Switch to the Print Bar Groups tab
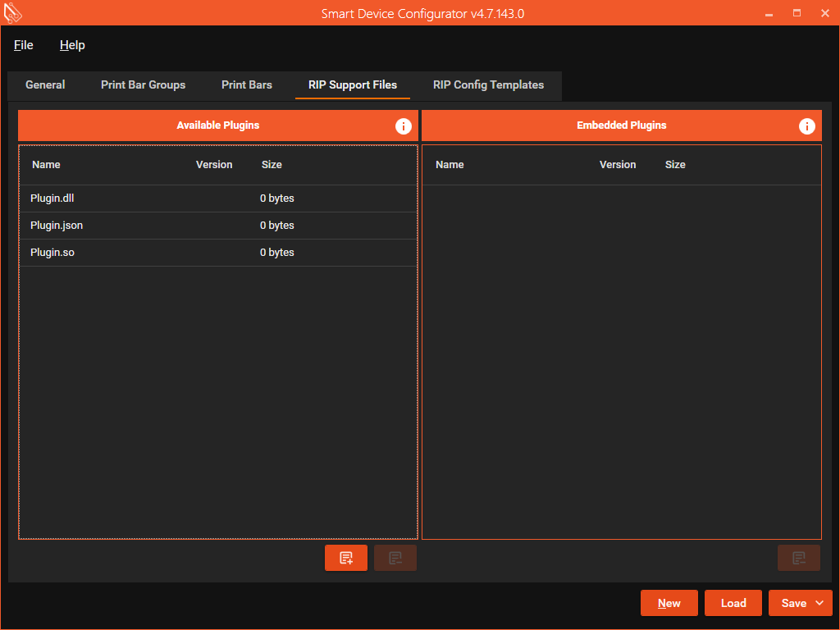The height and width of the screenshot is (630, 840). click(x=143, y=84)
